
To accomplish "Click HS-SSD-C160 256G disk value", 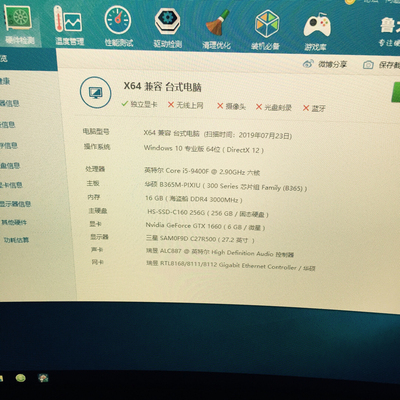I will (208, 213).
